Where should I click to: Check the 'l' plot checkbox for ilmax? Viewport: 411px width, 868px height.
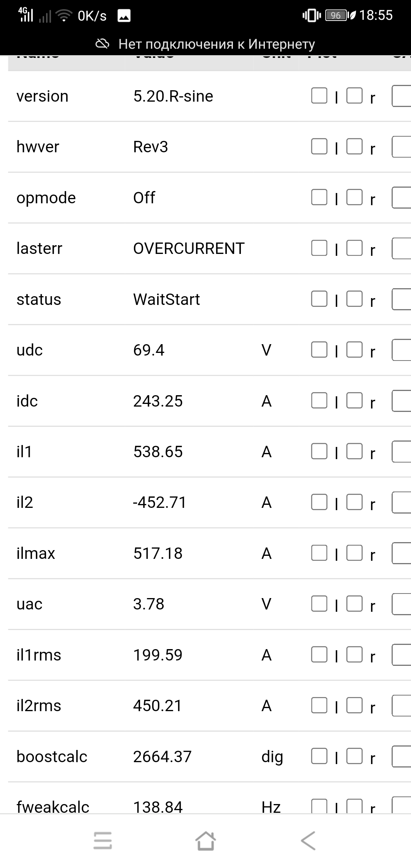(319, 553)
